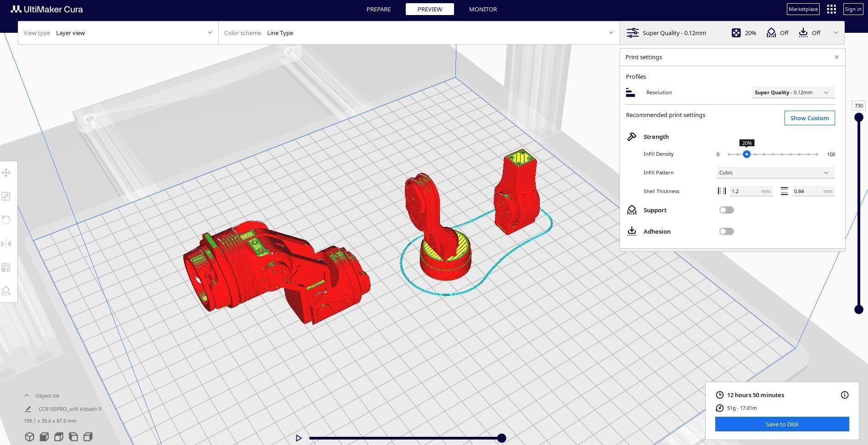
Task: Collapse the print settings summary chevron
Action: point(835,33)
